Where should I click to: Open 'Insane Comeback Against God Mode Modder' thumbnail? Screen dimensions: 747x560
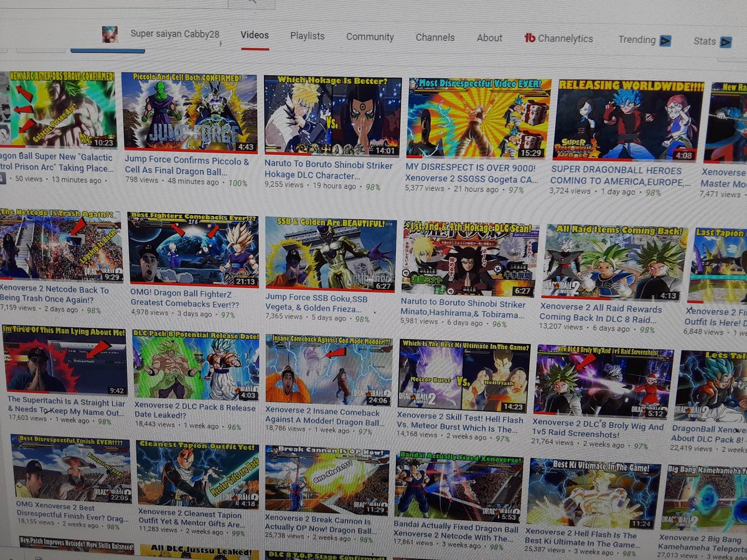[x=329, y=370]
